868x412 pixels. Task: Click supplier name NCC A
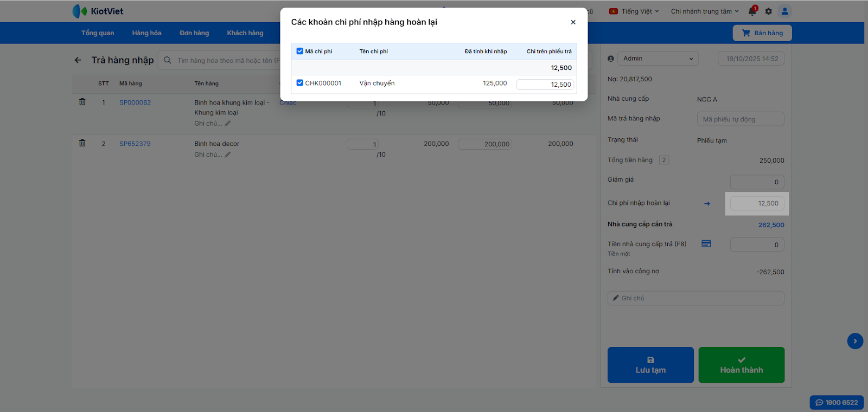pos(707,100)
